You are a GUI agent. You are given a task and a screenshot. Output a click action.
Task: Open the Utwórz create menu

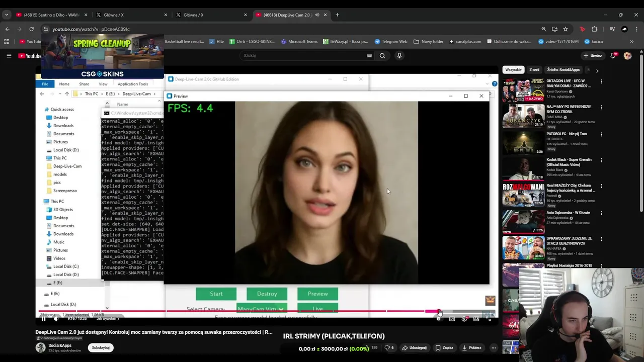click(593, 55)
